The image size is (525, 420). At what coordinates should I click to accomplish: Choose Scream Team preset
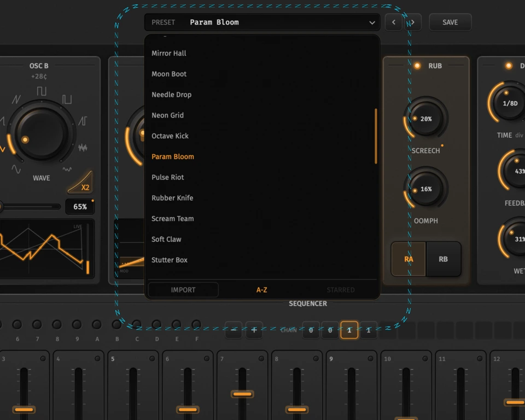pos(261,218)
